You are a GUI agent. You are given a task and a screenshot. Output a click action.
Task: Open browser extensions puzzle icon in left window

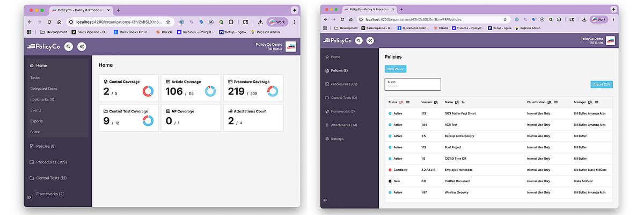(x=231, y=22)
